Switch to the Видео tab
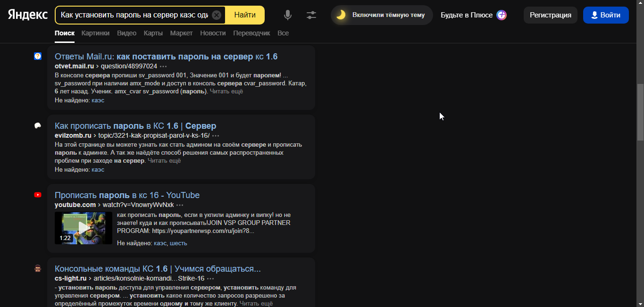The image size is (644, 307). coord(127,33)
